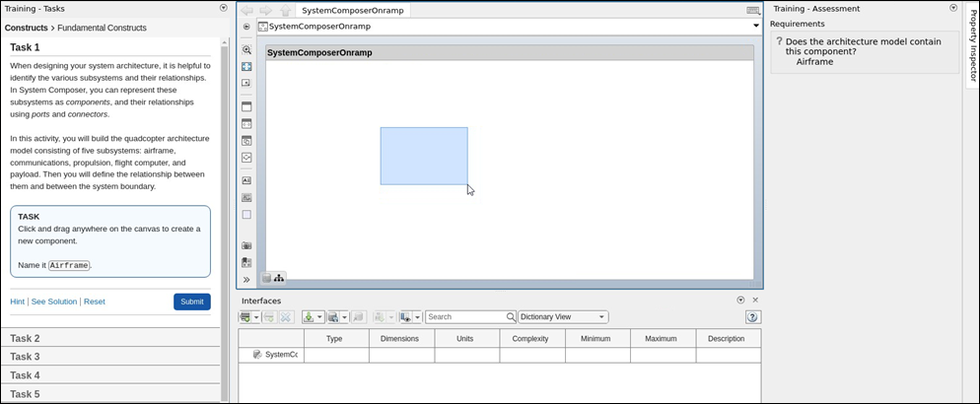The height and width of the screenshot is (404, 980).
Task: Click the Description column header
Action: point(727,338)
